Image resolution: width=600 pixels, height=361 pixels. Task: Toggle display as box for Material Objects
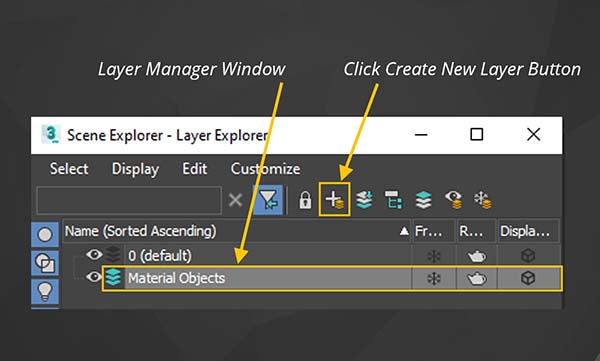tap(528, 278)
